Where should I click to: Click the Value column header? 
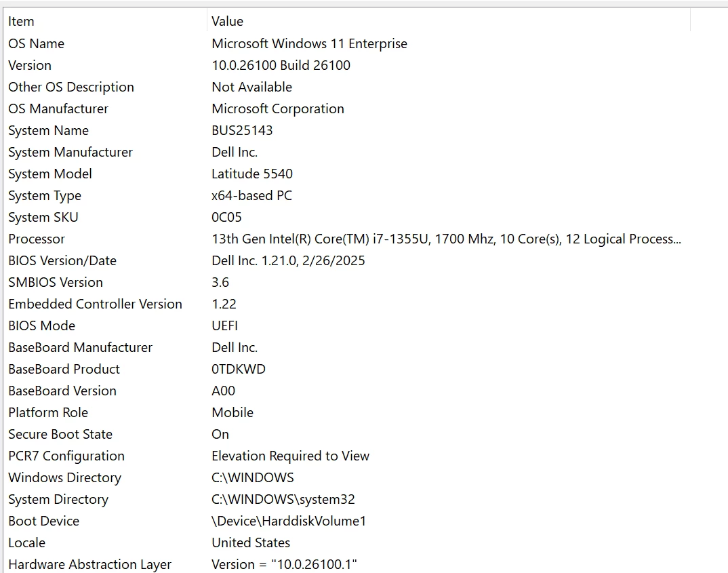449,21
